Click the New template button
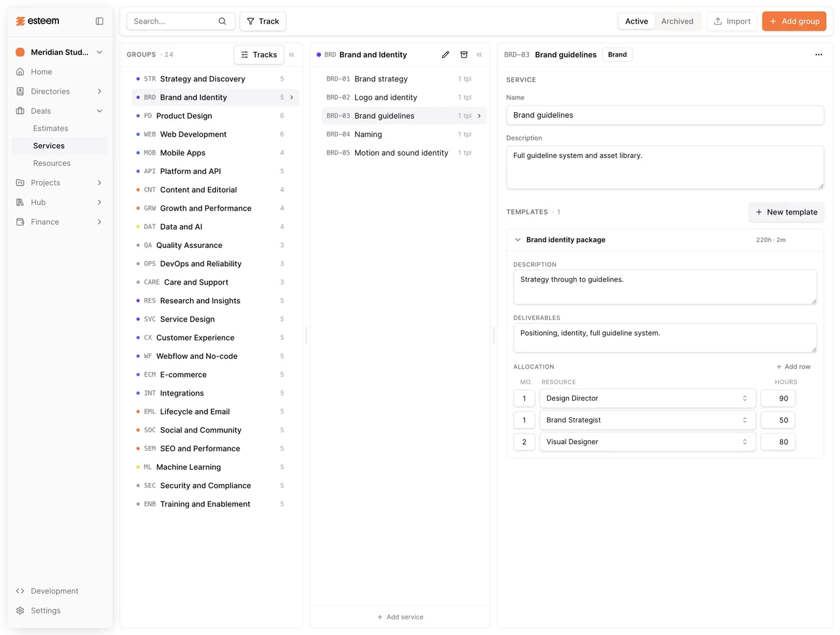Image resolution: width=840 pixels, height=635 pixels. coord(786,212)
